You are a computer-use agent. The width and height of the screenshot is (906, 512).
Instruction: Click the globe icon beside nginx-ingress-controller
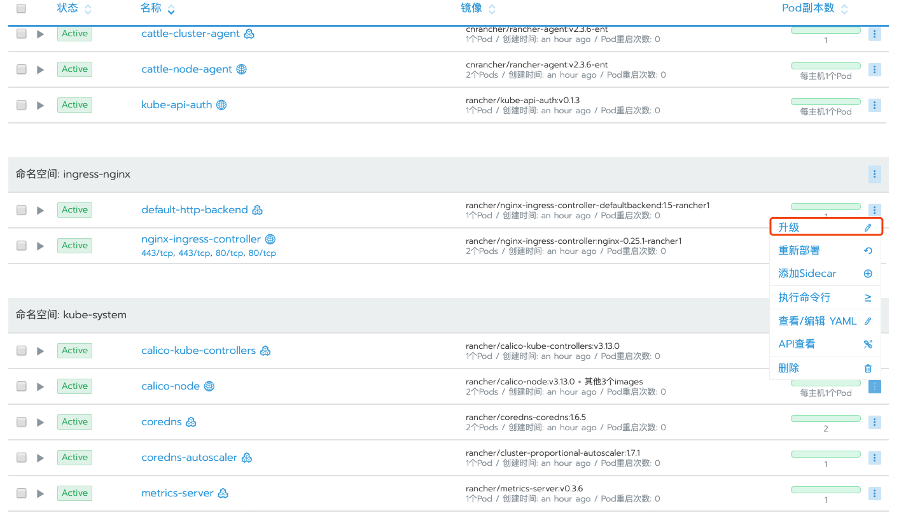pos(270,239)
